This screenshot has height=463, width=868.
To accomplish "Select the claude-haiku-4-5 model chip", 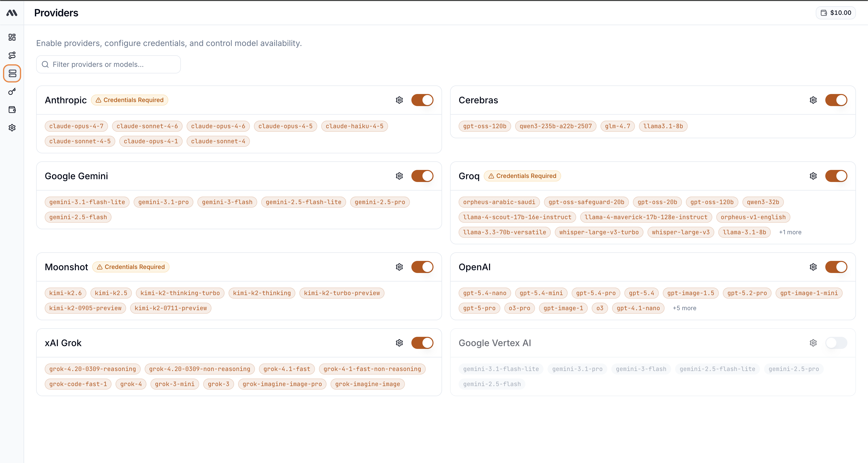I will (x=354, y=126).
